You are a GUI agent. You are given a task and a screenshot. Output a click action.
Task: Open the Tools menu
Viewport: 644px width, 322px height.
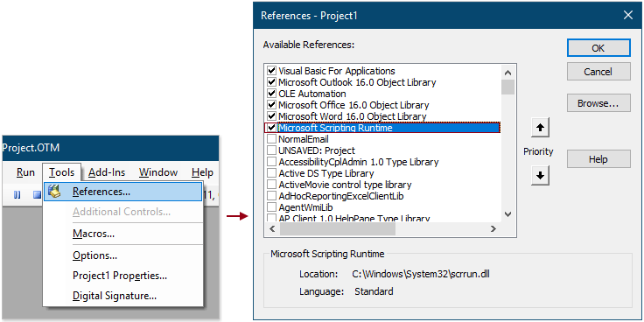61,172
